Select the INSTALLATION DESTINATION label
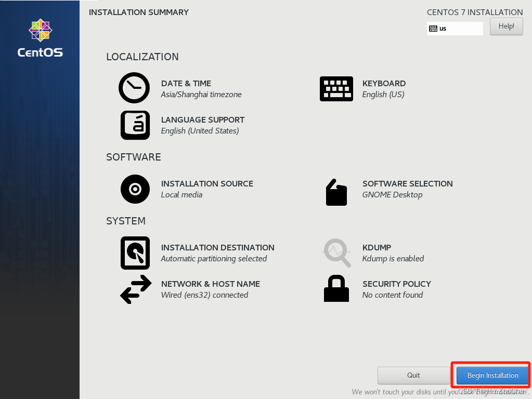The height and width of the screenshot is (399, 532). point(217,247)
